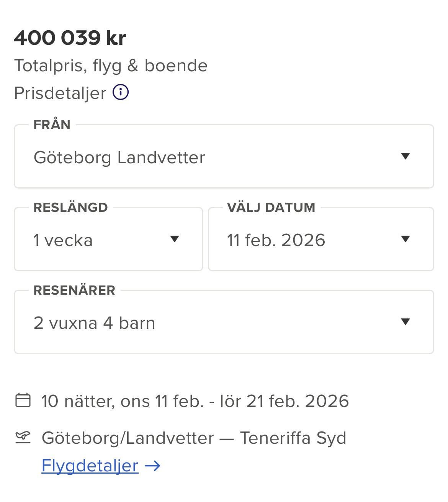Screen dimensions: 448x502
Task: Click the 400 039 kr total price
Action: (70, 38)
